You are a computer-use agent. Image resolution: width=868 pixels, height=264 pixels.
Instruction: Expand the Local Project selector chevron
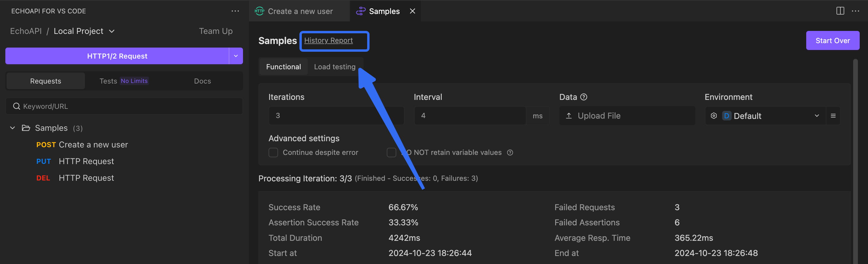[112, 31]
